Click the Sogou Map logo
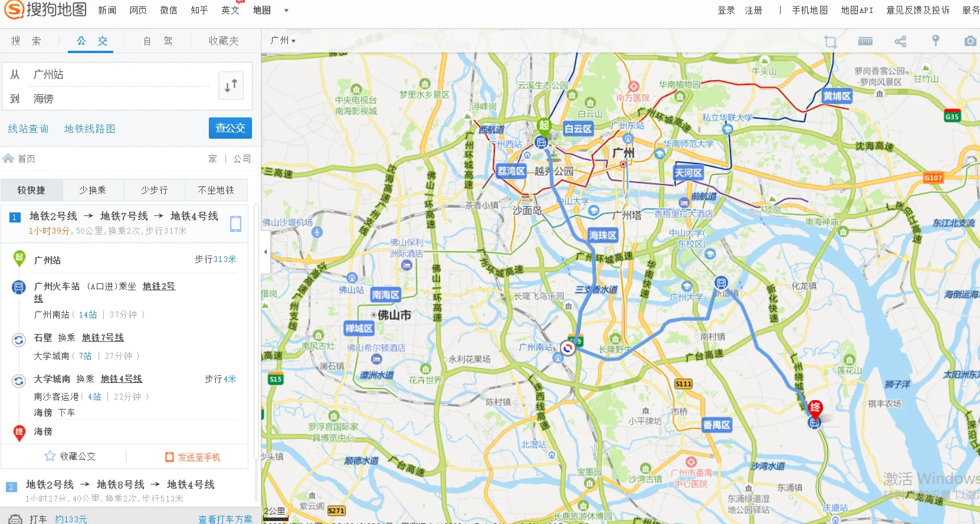 tap(45, 9)
